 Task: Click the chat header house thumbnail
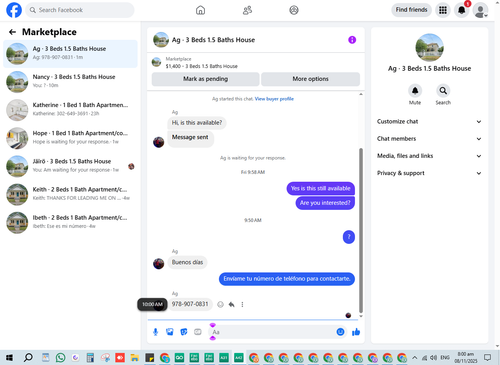pos(161,40)
